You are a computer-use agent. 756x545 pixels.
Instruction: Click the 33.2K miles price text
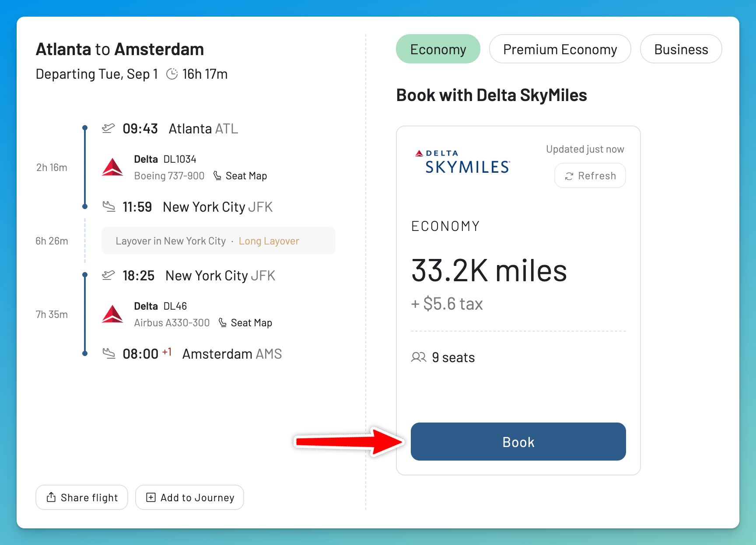(489, 271)
